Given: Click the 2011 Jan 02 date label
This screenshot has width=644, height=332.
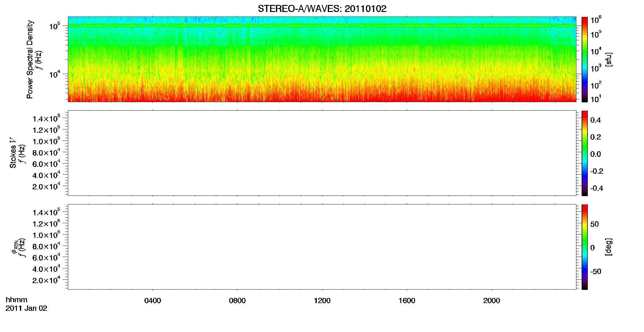Looking at the screenshot, I should tap(26, 308).
